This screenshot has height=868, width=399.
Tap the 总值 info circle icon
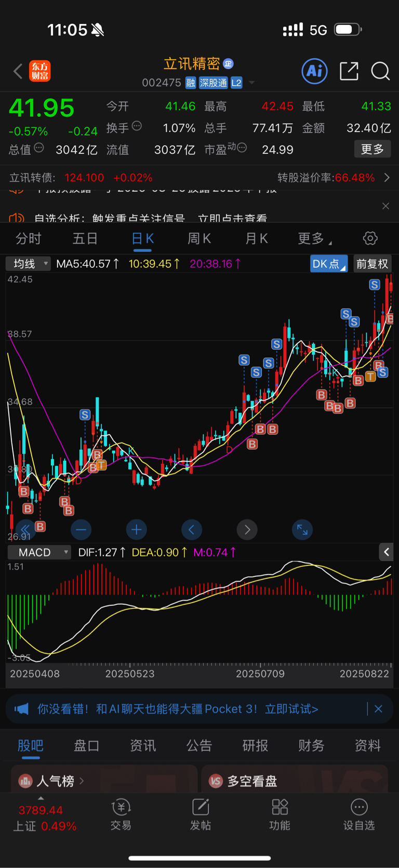coord(39,148)
